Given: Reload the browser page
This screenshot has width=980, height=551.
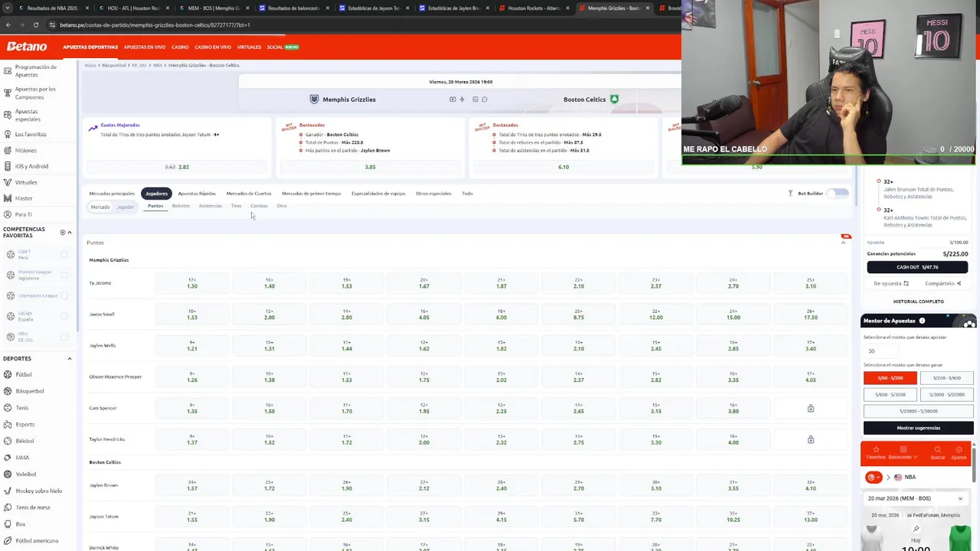Looking at the screenshot, I should [x=35, y=24].
